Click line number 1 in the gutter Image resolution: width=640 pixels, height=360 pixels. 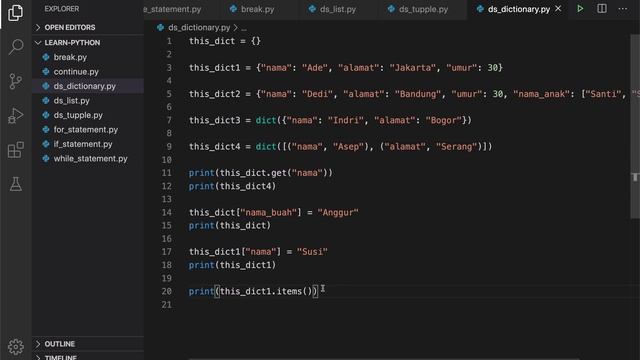tap(169, 41)
